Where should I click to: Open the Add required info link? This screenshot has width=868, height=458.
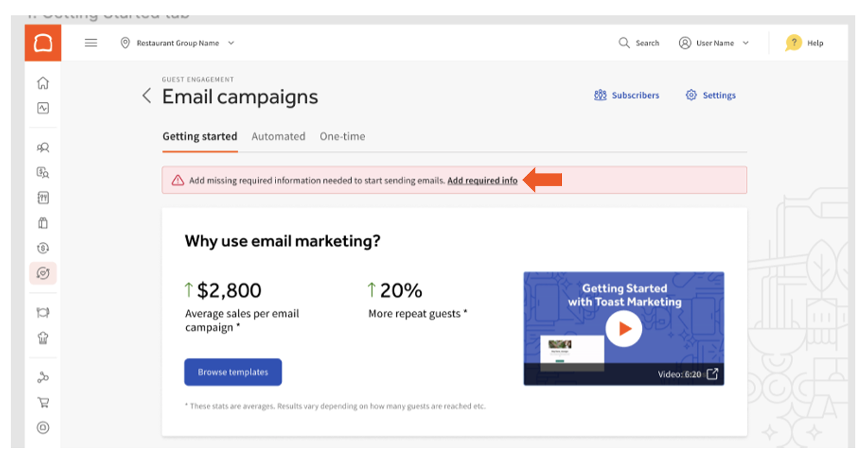click(x=482, y=180)
